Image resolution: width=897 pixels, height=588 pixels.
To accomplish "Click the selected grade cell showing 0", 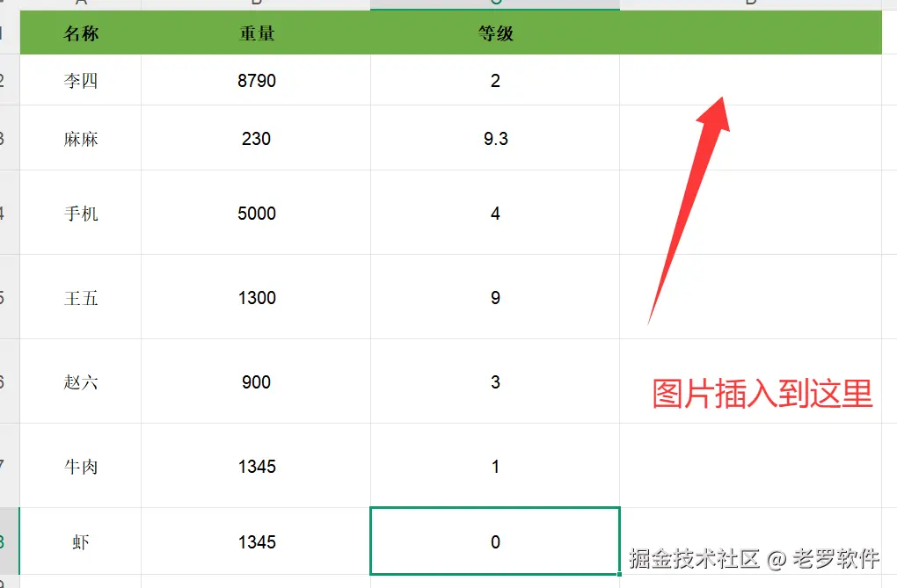I will (x=495, y=541).
